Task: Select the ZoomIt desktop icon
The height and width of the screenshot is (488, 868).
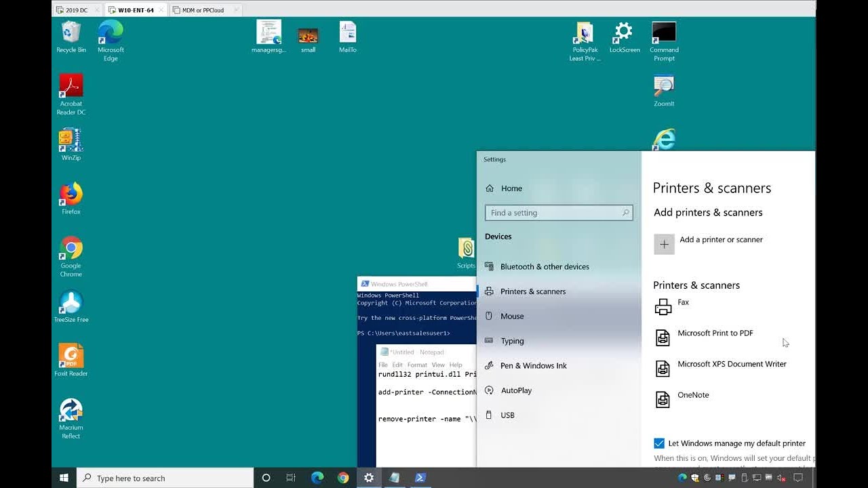Action: pyautogui.click(x=664, y=91)
